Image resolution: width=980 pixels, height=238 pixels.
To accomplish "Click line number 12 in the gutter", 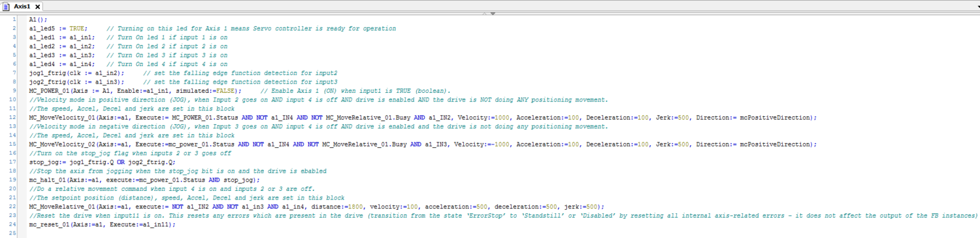I will (13, 118).
